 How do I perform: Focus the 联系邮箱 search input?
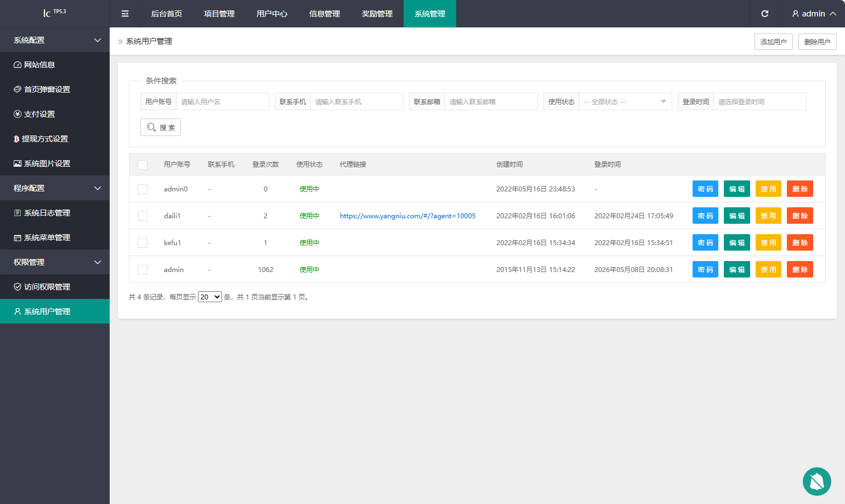(491, 101)
